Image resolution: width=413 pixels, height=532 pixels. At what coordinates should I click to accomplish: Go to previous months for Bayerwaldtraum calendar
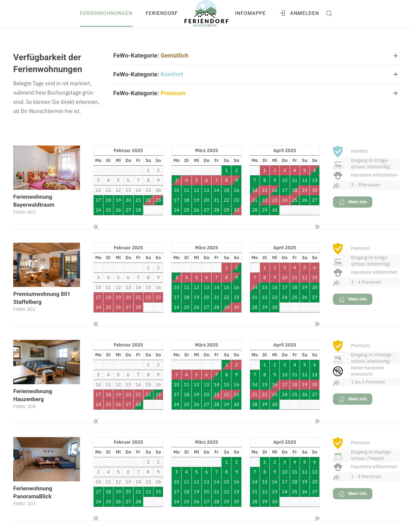[96, 226]
